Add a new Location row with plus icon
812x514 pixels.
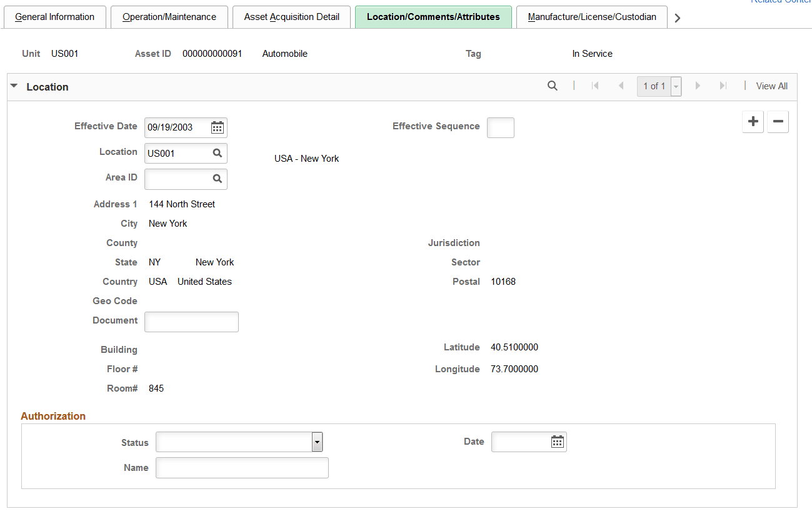click(x=753, y=122)
